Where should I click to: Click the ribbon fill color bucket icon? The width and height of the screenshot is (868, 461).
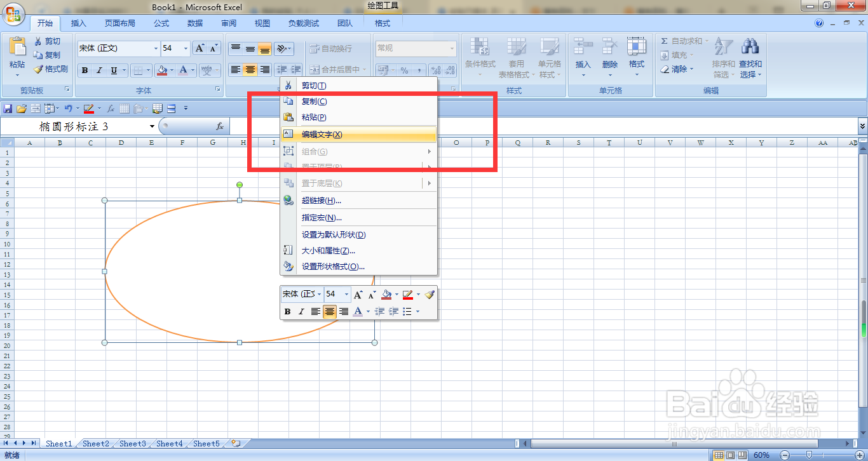pos(162,70)
